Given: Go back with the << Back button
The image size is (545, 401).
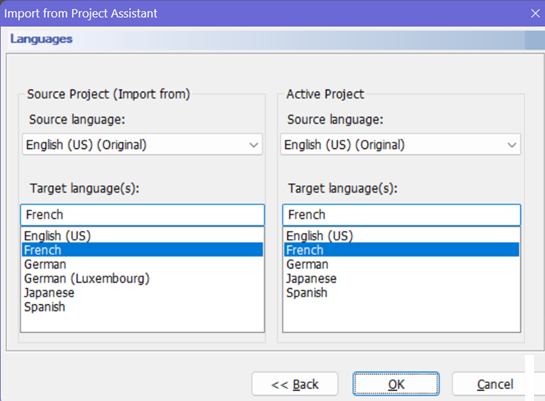Looking at the screenshot, I should pos(295,384).
